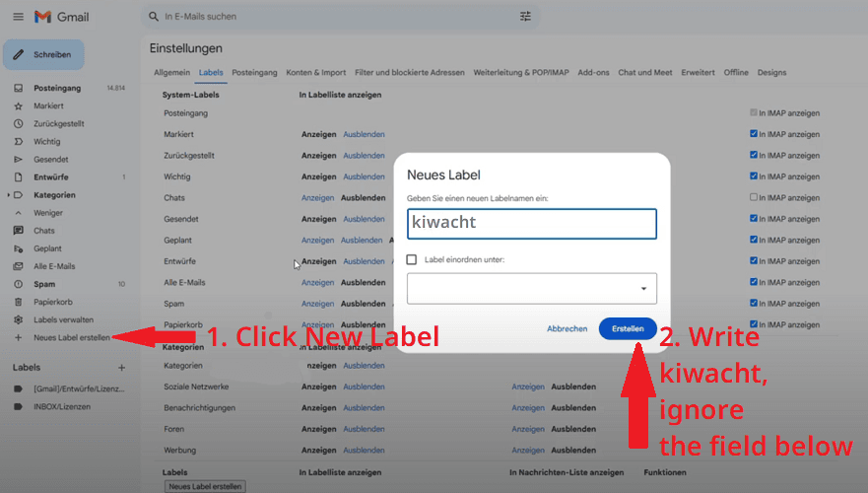Open the Posteingang inbox icon

point(19,88)
